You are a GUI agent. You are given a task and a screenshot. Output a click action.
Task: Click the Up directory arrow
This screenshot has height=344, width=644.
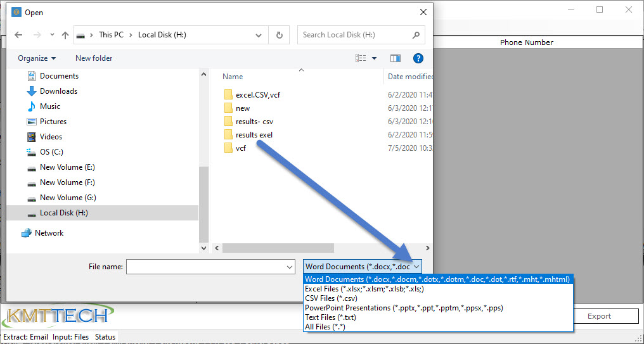[65, 35]
